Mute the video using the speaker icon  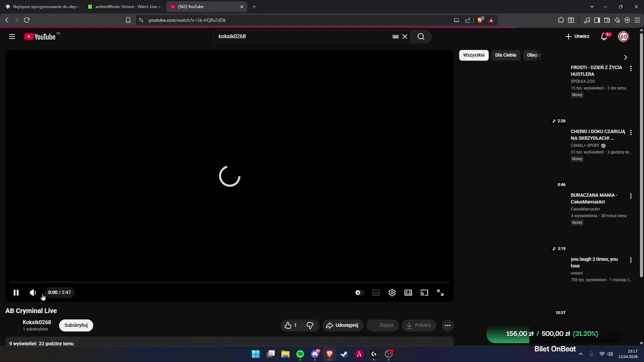(x=33, y=293)
